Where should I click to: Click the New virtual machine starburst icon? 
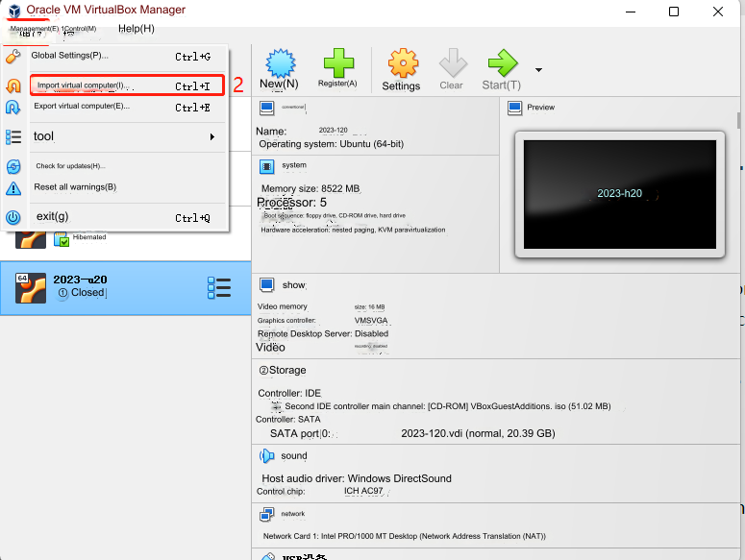(279, 63)
